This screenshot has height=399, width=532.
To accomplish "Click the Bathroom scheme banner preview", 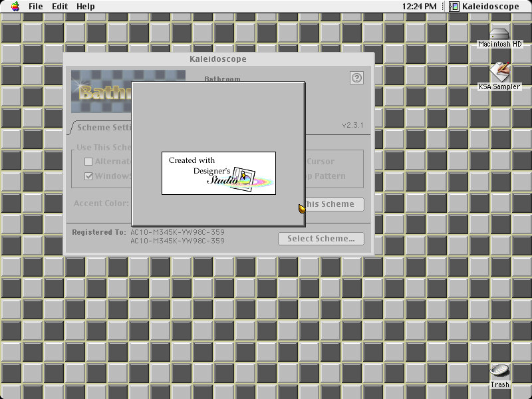I will (x=101, y=91).
